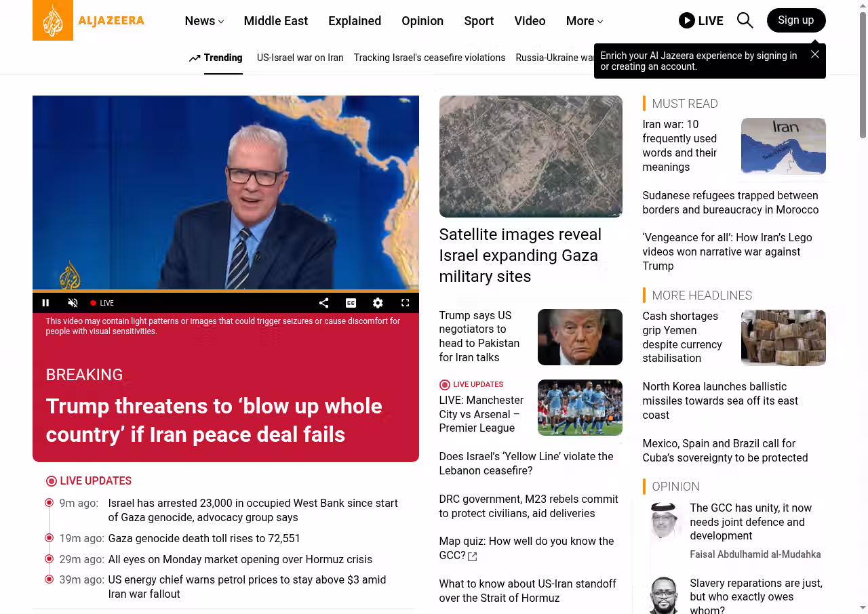Read the Gaza death toll live update
The width and height of the screenshot is (868, 614).
[204, 539]
